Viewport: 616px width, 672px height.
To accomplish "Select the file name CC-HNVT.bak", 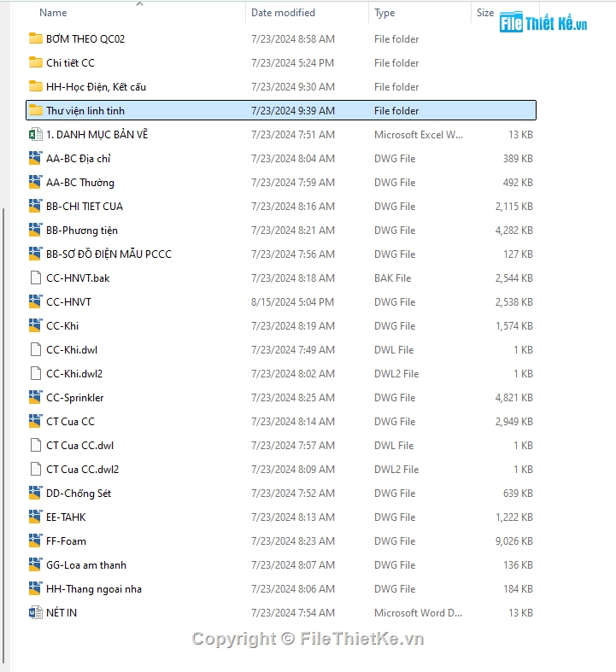I will 78,278.
